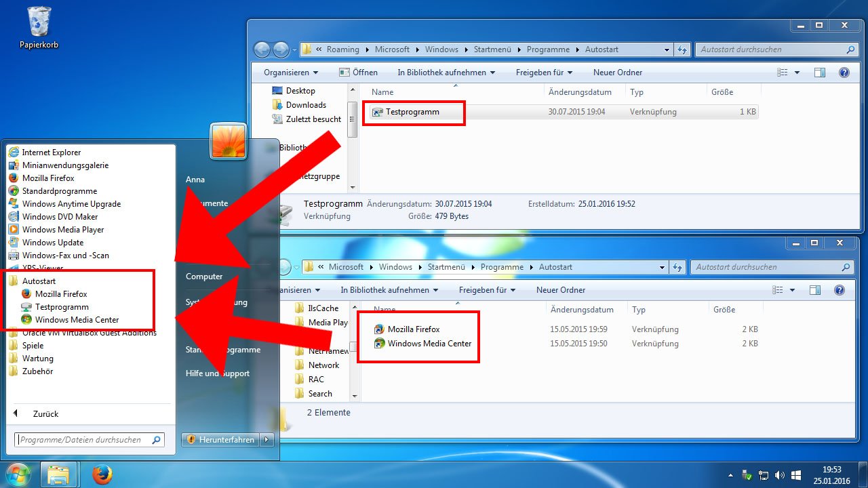
Task: Open Hilfe und Support
Action: click(x=218, y=373)
